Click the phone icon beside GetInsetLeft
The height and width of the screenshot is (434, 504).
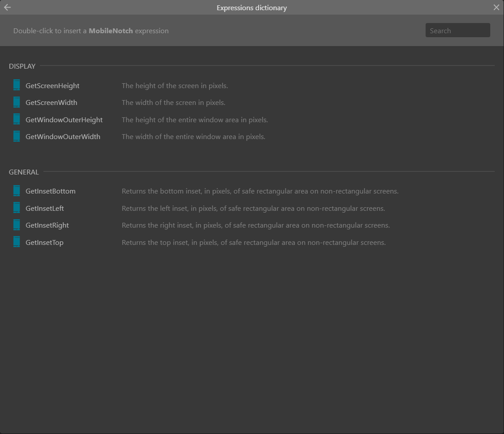pos(17,208)
